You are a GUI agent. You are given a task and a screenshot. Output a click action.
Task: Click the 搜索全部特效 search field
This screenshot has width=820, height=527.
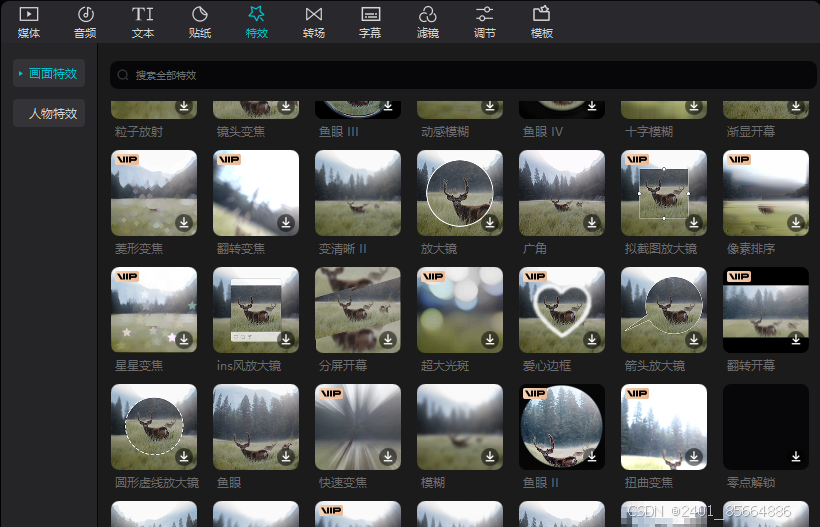(463, 75)
